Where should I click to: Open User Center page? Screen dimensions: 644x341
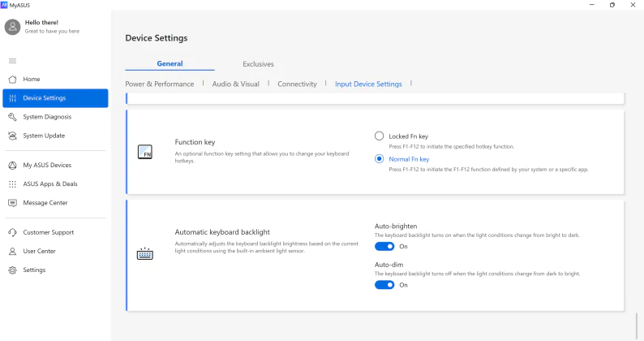tap(55, 251)
